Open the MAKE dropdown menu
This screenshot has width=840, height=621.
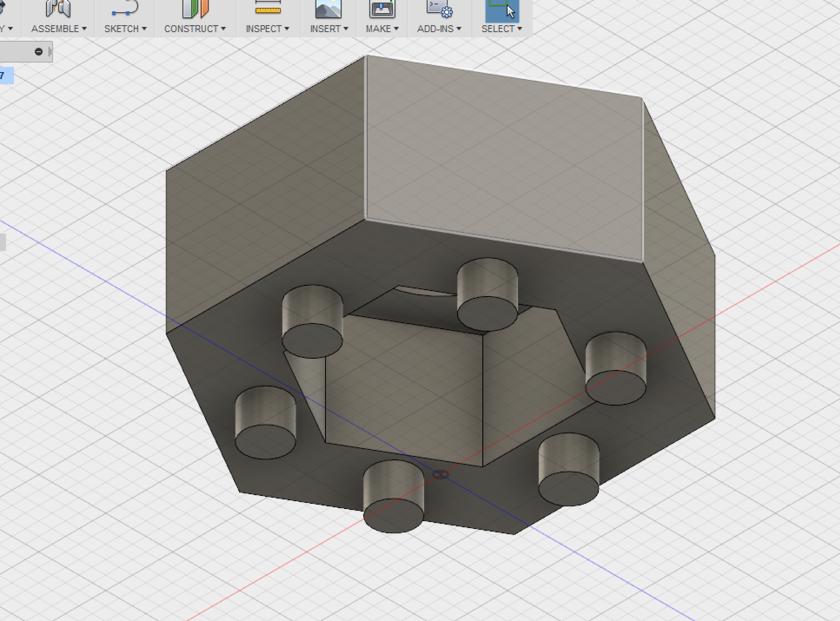point(382,29)
